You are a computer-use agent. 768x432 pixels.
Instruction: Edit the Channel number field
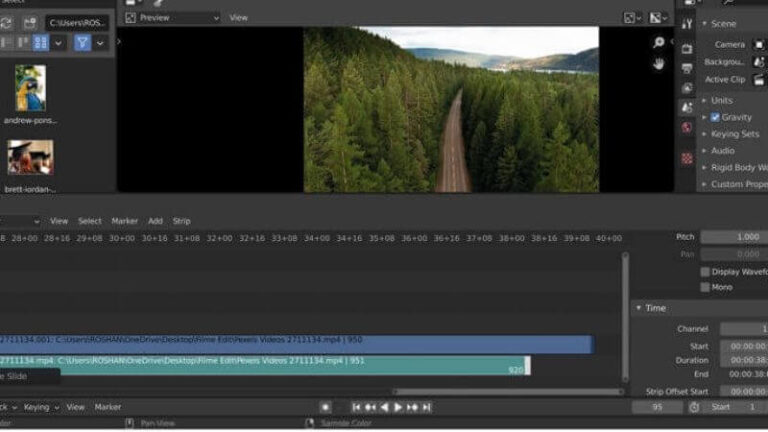click(x=744, y=329)
